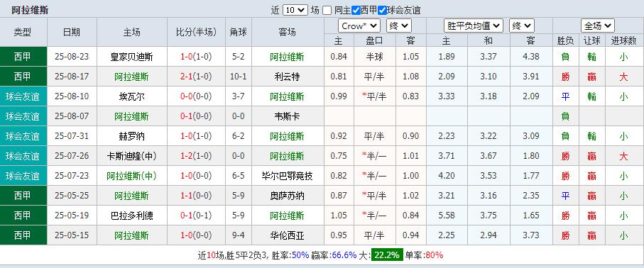
Task: Click handicap *平/半 in 埃瓦尔 row
Action: [374, 96]
